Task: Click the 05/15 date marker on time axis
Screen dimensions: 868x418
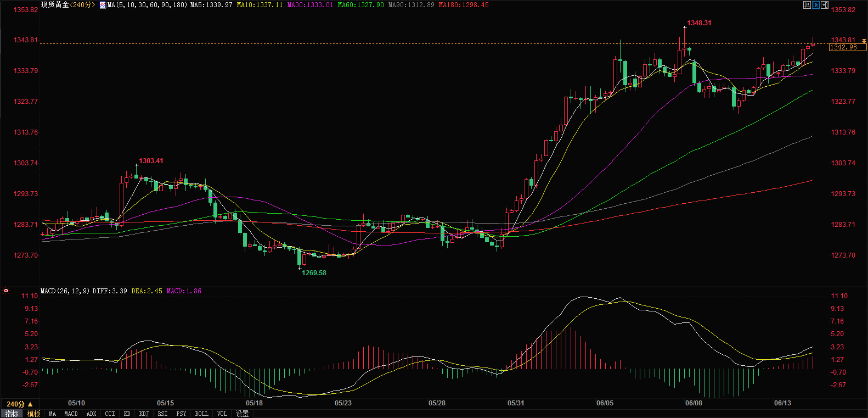Action: pos(166,403)
